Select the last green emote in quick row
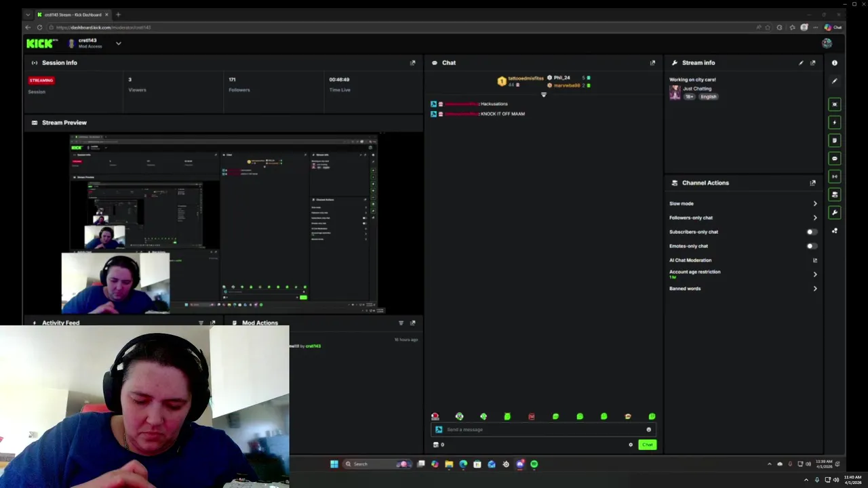868x488 pixels. point(652,417)
